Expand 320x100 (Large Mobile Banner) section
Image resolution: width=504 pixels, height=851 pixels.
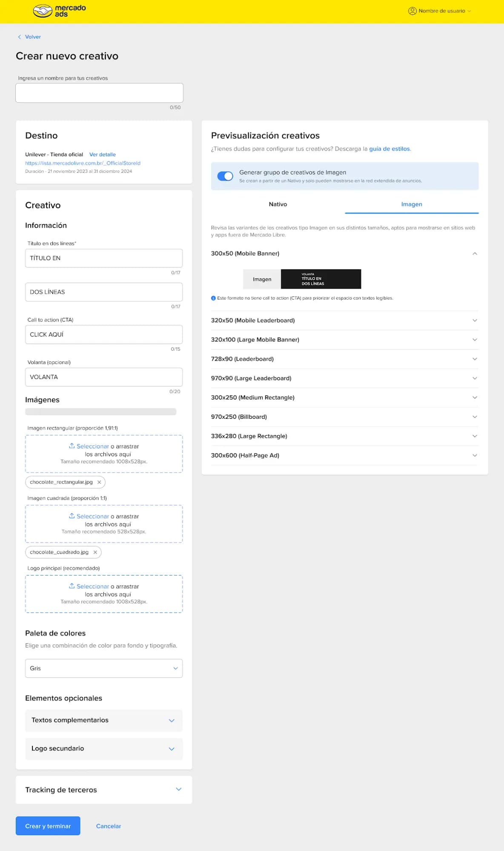coord(475,340)
